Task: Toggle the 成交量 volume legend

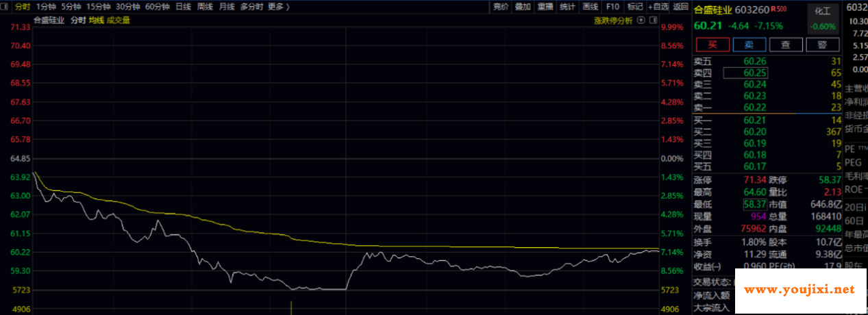Action: pyautogui.click(x=119, y=21)
